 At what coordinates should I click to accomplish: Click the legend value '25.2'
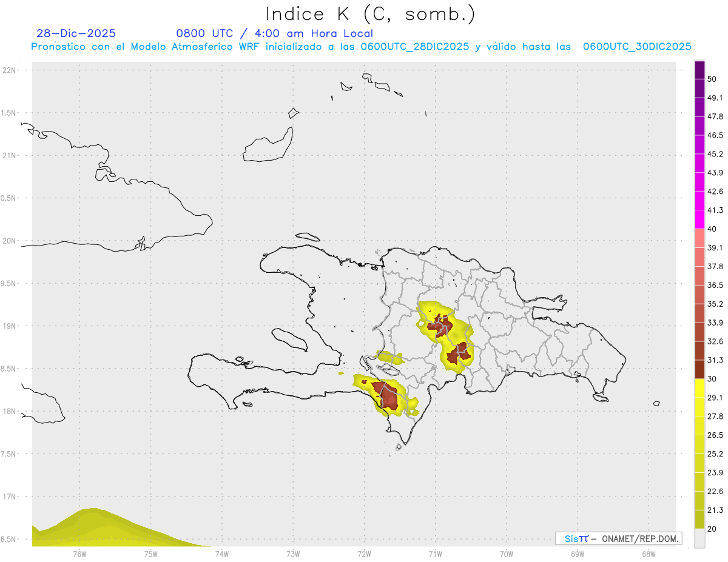pyautogui.click(x=715, y=453)
